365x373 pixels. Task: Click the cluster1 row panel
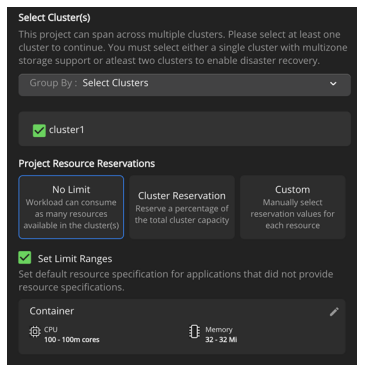(x=184, y=129)
